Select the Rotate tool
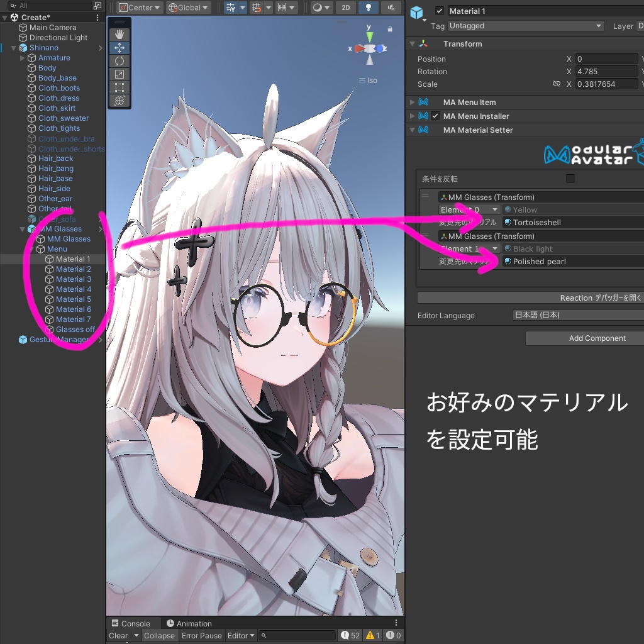Screen dimensions: 644x644 (x=119, y=60)
